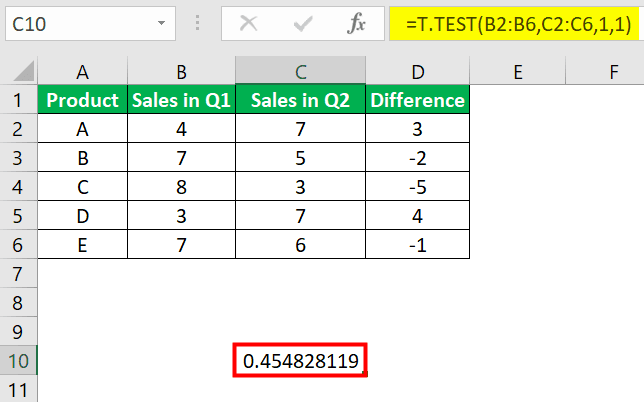Open Insert Function fx dialog
Image resolution: width=644 pixels, height=402 pixels.
[x=356, y=21]
